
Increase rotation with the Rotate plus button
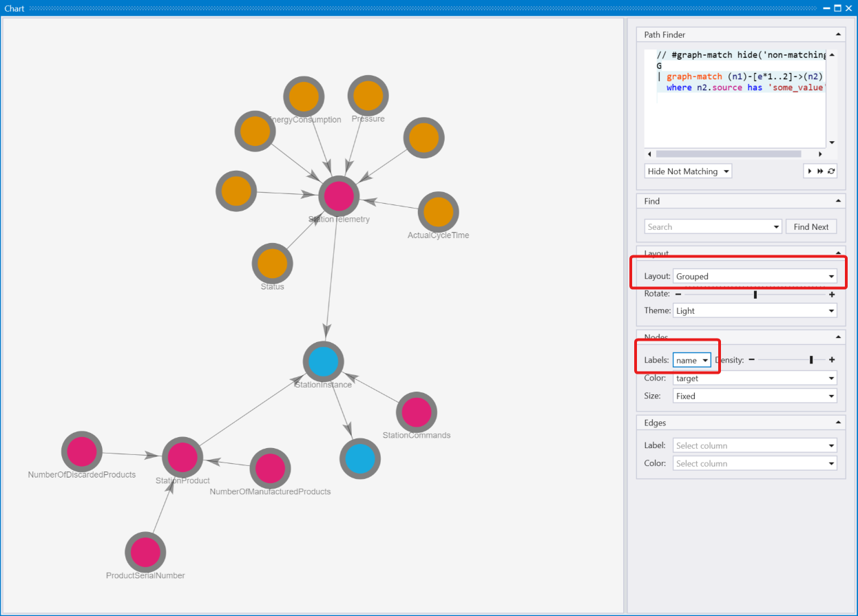tap(832, 294)
